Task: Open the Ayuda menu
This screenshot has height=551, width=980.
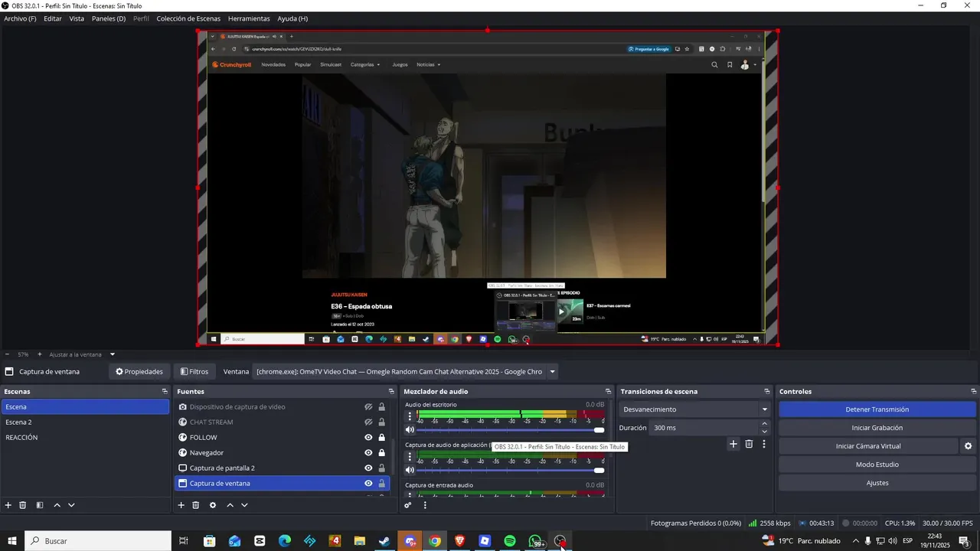Action: pyautogui.click(x=292, y=18)
